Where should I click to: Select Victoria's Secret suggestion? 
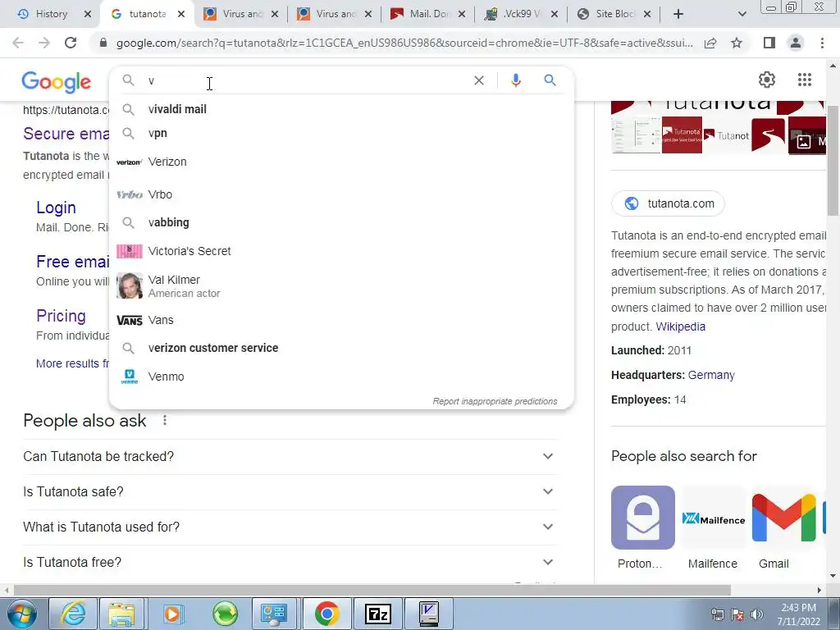(x=341, y=251)
